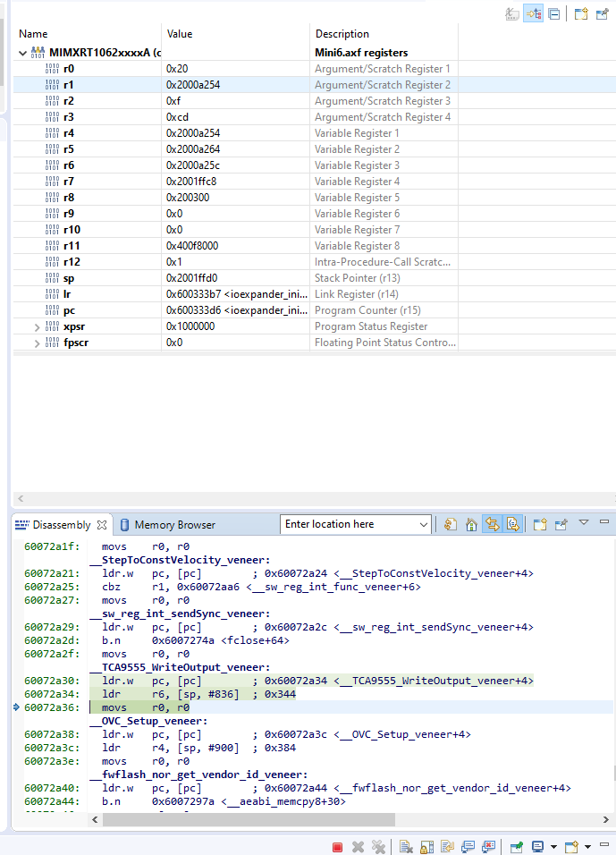Click the Clear Console icon
This screenshot has height=855, width=616.
pos(406,847)
